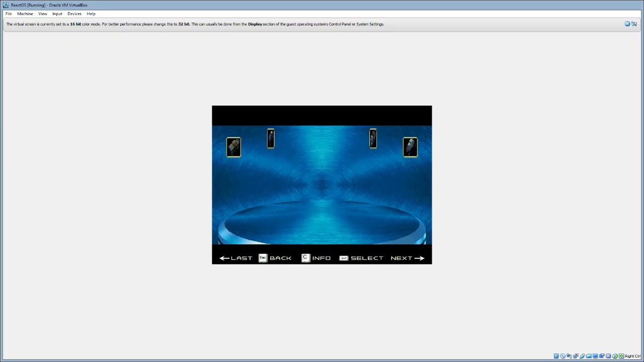Click the hard disk activity status icon

(x=556, y=356)
